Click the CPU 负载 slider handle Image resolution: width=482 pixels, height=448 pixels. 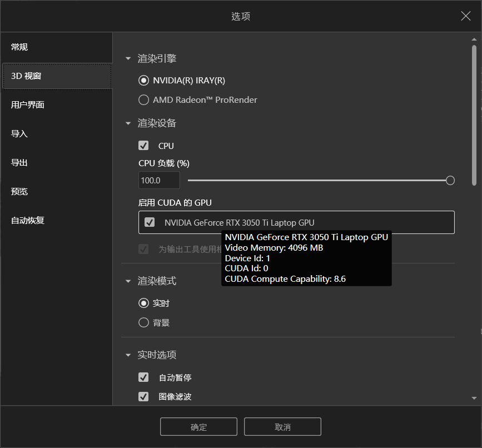point(450,181)
